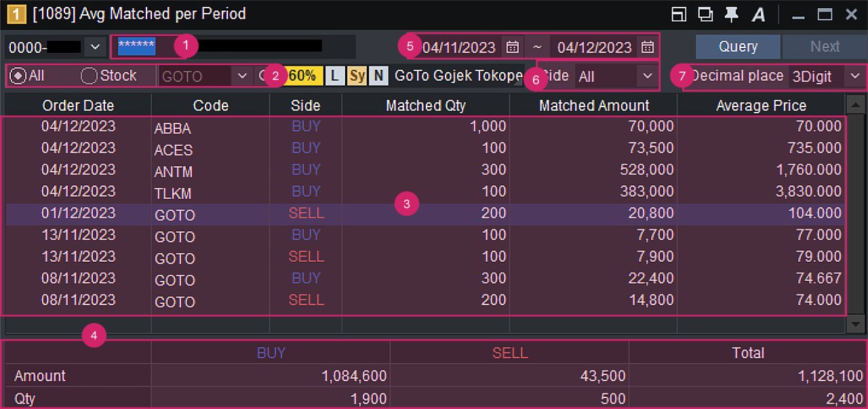Select the 'All' radio button
The width and height of the screenshot is (868, 409).
pos(19,76)
